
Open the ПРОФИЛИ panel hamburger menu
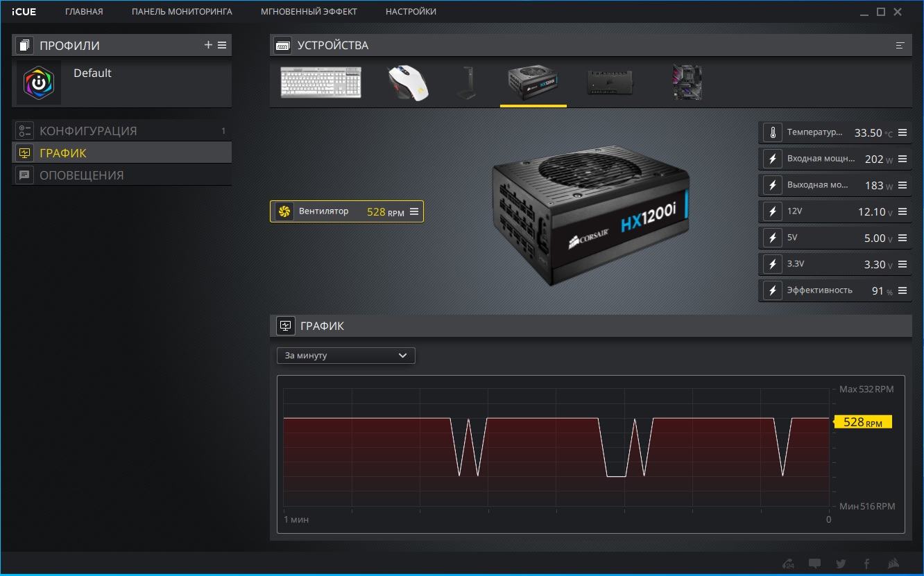click(x=222, y=45)
